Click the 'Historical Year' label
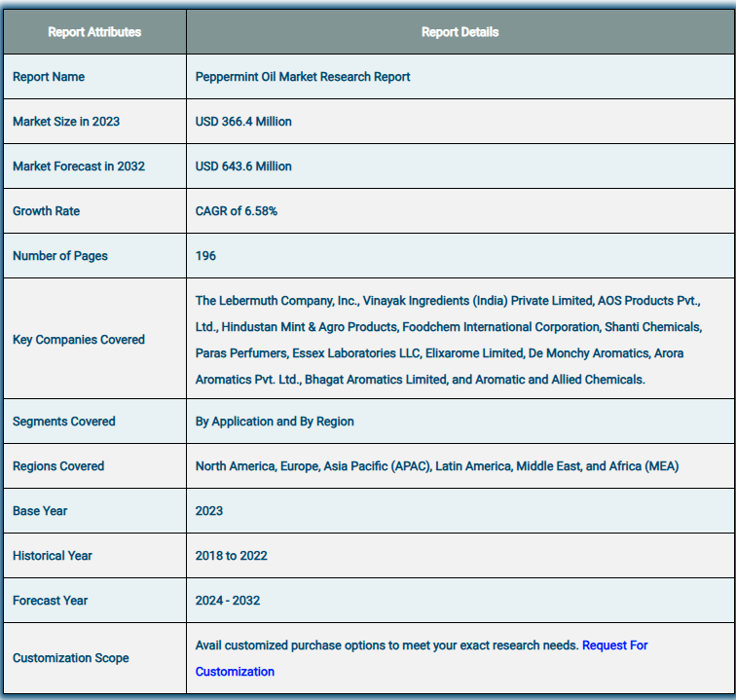The image size is (736, 700). click(53, 556)
